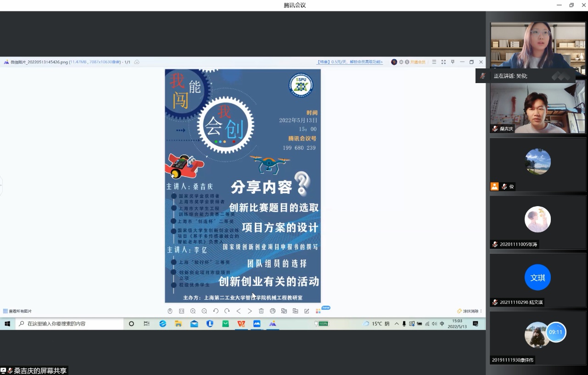Screen dimensions: 588x375
Task: Click 桑吉庆 participant video tile
Action: (x=538, y=107)
